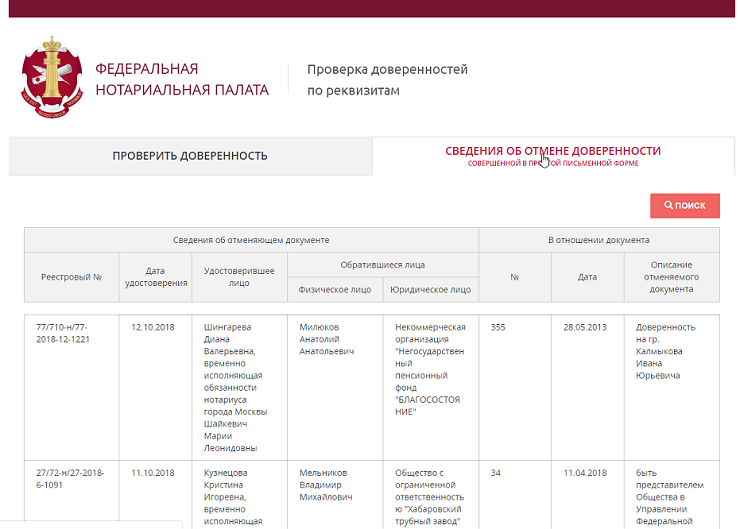Click the Federal Notary Chamber emblem logo
The height and width of the screenshot is (529, 740).
(52, 77)
